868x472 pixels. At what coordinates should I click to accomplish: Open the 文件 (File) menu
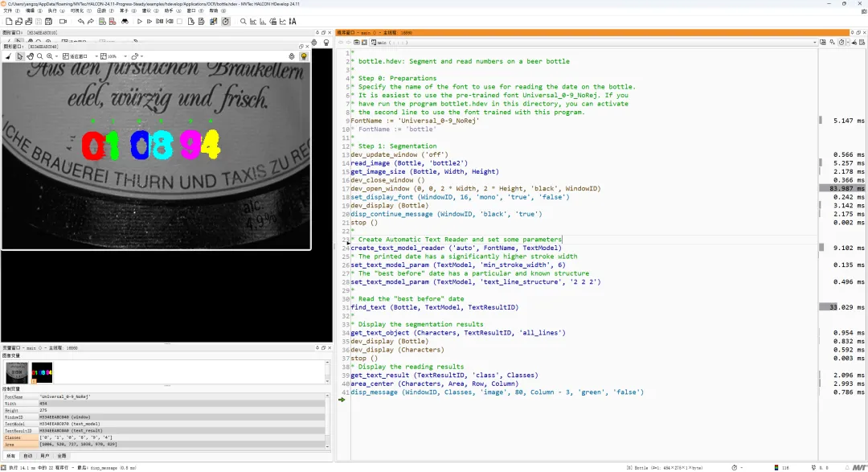click(x=10, y=10)
